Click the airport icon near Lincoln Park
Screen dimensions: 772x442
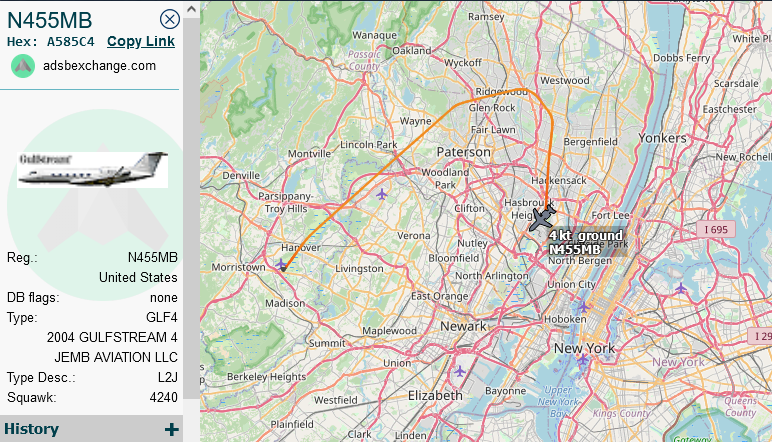[382, 194]
